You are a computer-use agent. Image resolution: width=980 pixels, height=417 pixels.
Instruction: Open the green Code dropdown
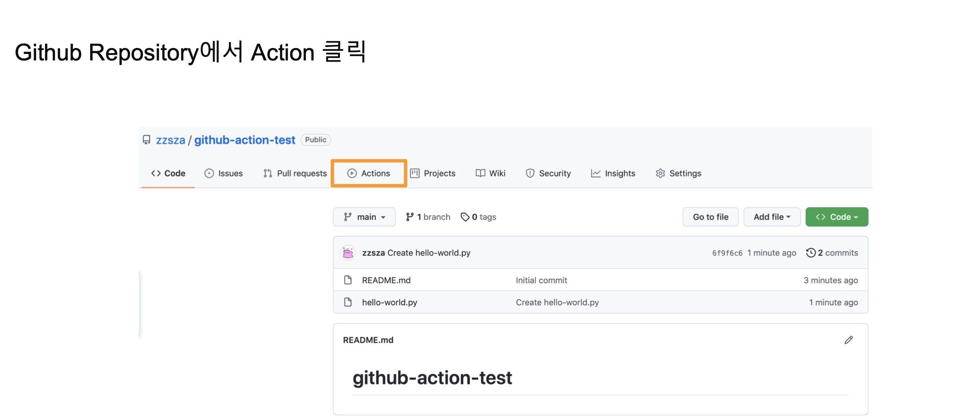click(837, 217)
